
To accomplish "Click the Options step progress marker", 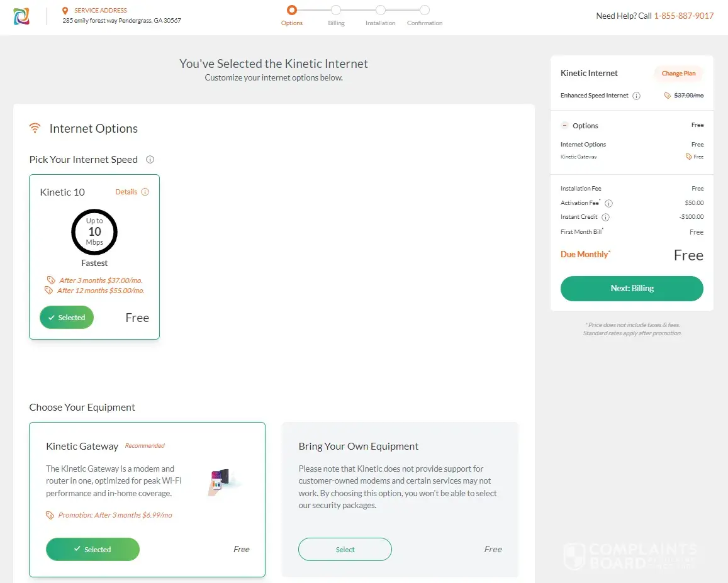I will [x=291, y=10].
